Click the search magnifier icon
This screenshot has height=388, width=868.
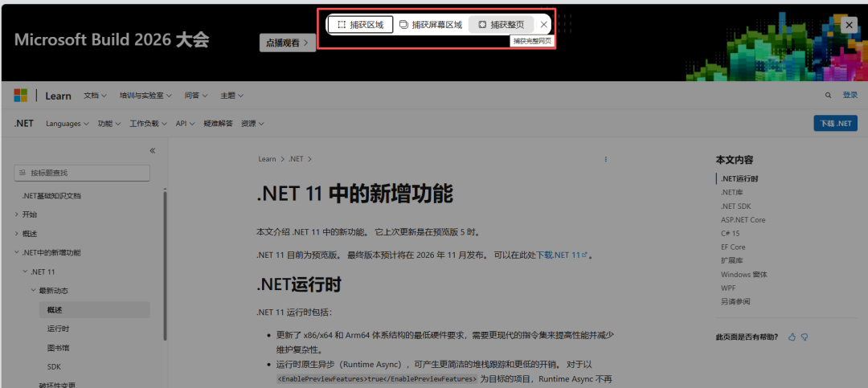828,96
